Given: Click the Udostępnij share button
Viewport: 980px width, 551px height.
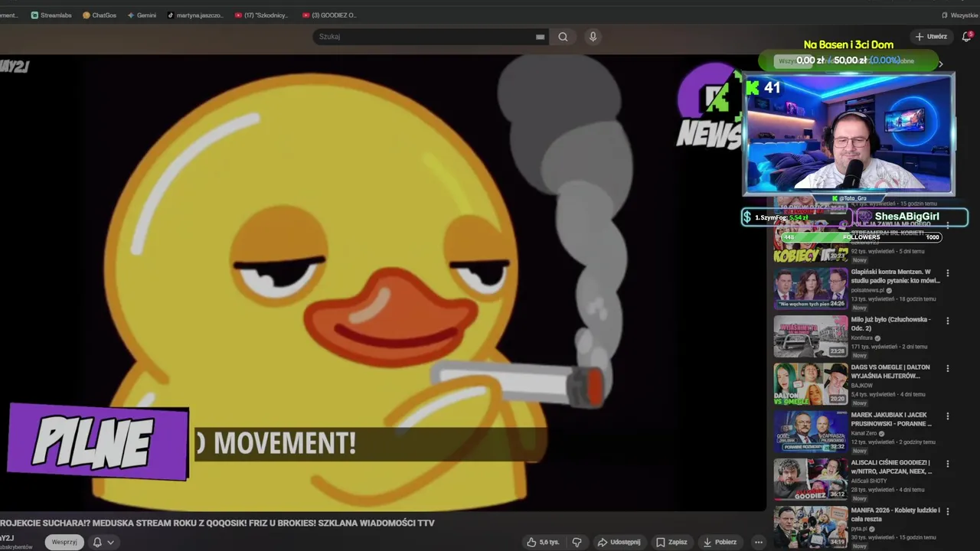Looking at the screenshot, I should (x=619, y=542).
